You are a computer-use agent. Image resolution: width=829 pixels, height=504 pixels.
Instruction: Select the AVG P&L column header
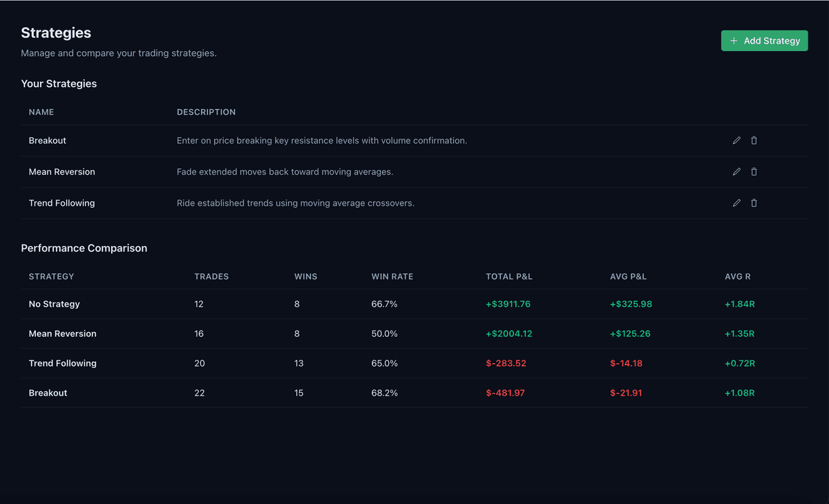pos(628,276)
